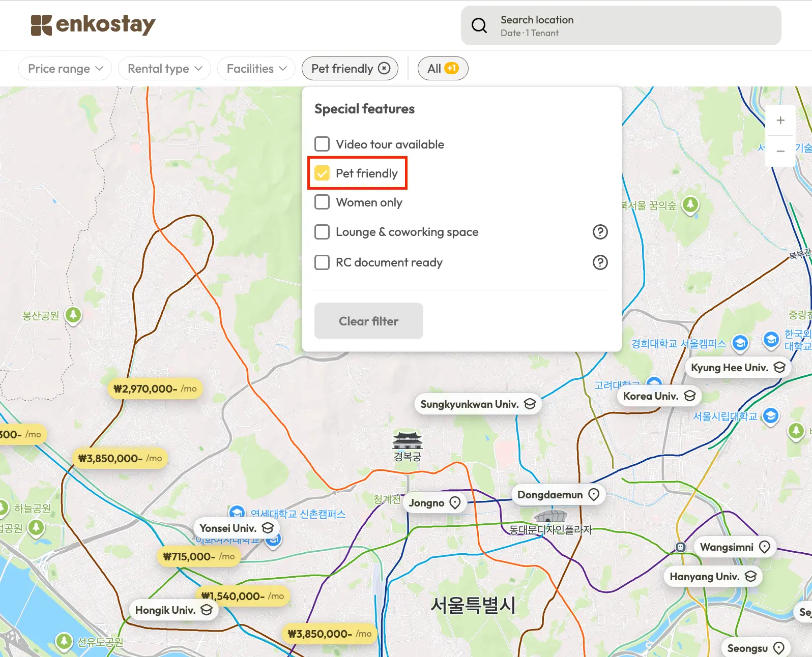
Task: Click the Bongsan park tree marker
Action: pos(74,315)
